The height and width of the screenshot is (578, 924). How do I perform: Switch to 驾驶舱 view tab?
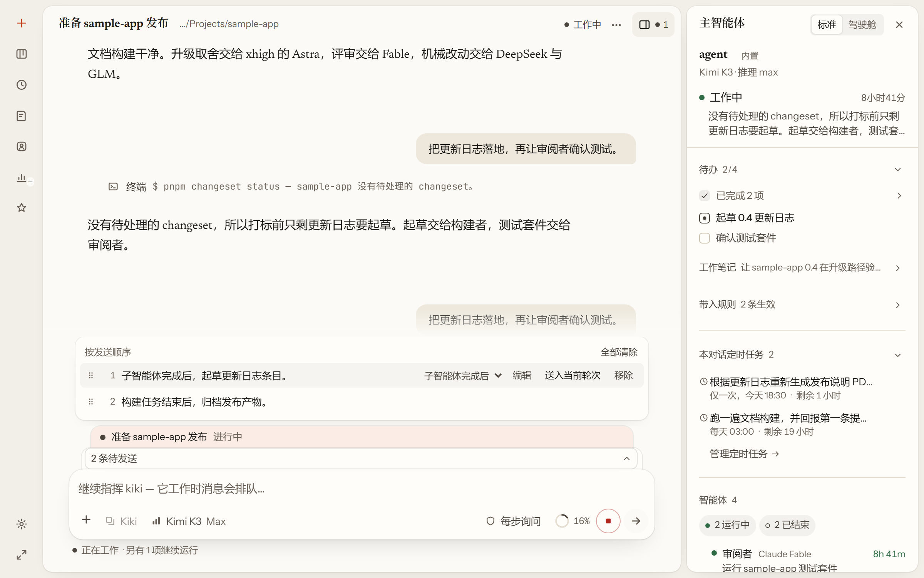point(862,25)
